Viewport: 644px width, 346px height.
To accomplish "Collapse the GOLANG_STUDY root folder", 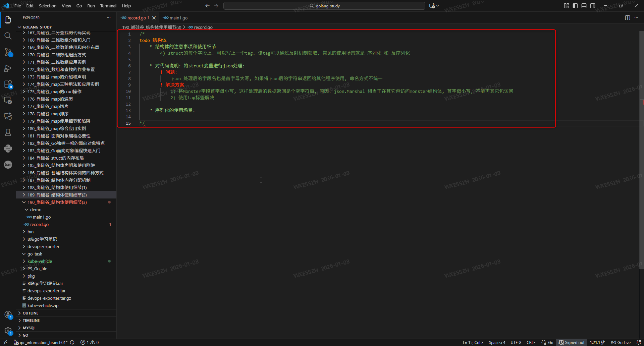I will pyautogui.click(x=66, y=27).
